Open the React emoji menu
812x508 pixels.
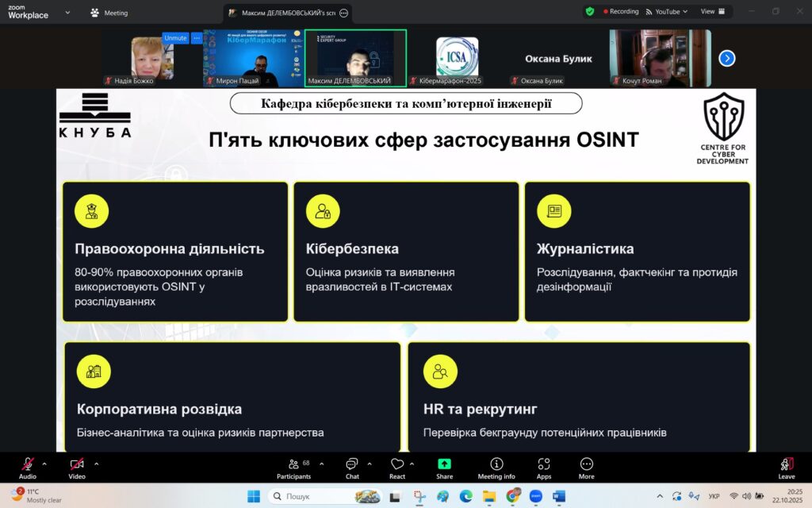[x=397, y=467]
